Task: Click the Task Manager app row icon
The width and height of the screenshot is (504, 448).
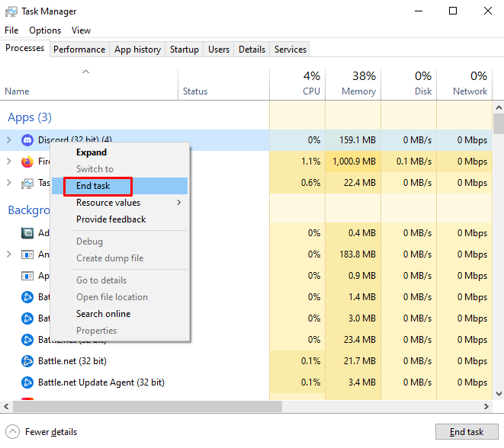Action: (27, 183)
